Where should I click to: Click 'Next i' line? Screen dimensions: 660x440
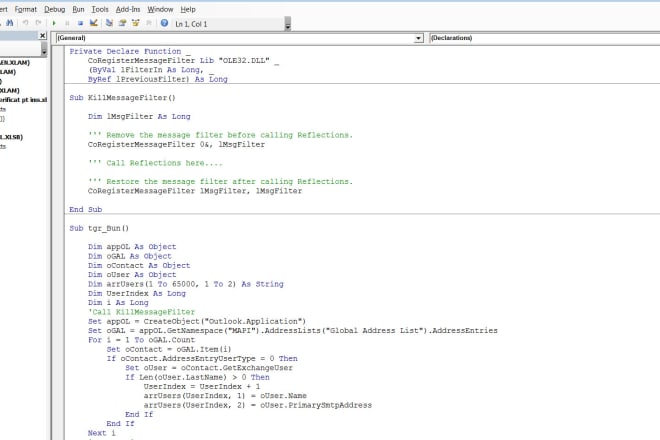tap(101, 433)
